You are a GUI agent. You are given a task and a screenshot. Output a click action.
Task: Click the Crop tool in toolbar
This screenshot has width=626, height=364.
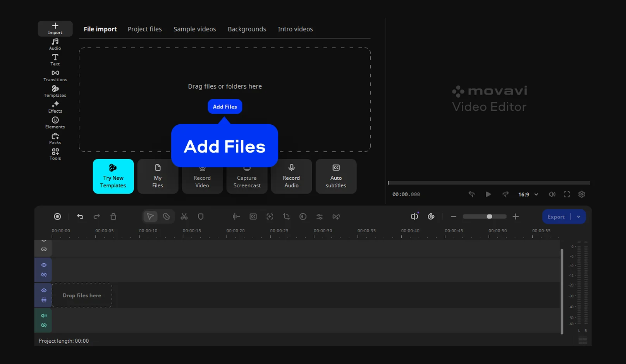286,216
